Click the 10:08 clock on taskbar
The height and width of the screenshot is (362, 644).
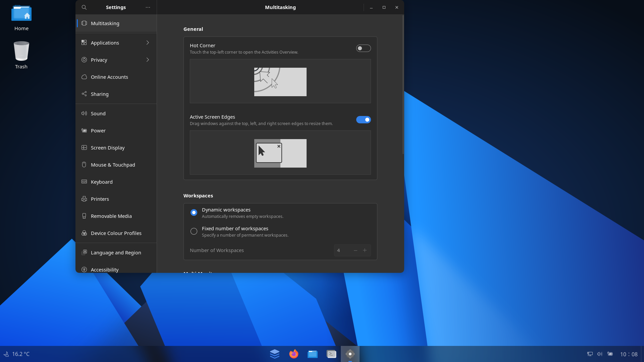click(x=629, y=354)
